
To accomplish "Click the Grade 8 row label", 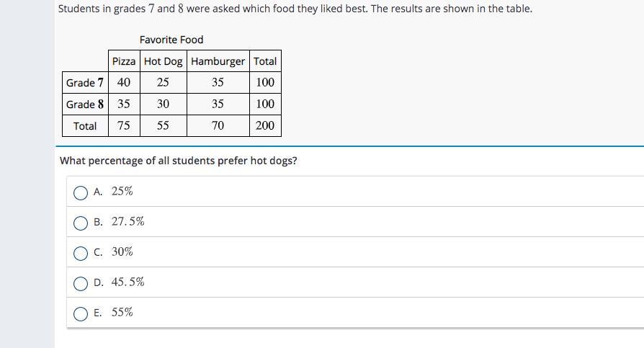I will click(x=85, y=104).
